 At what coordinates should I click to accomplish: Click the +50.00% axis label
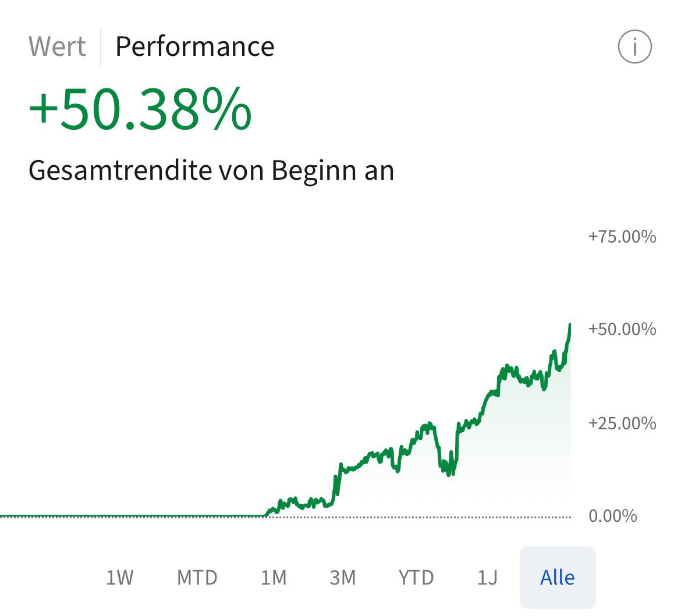(622, 329)
